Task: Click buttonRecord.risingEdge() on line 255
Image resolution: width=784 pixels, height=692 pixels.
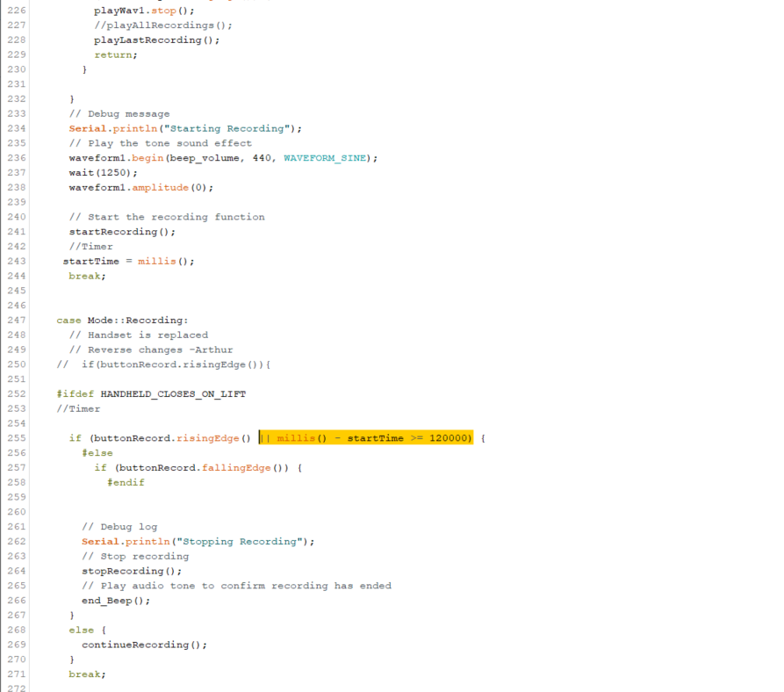Action: [172, 438]
